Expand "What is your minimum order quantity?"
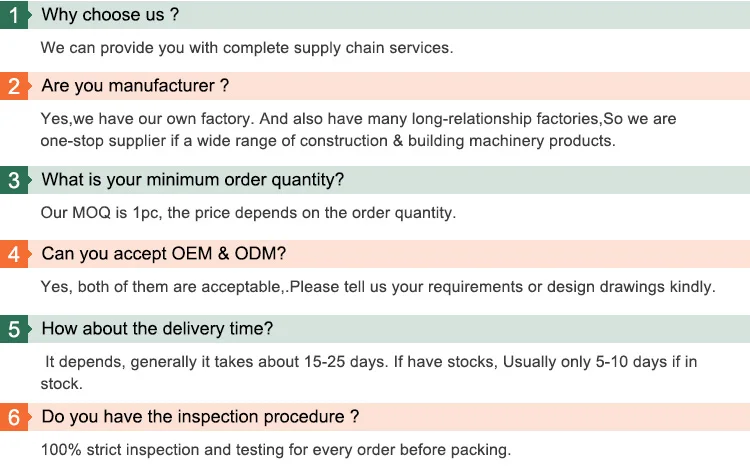 [192, 180]
